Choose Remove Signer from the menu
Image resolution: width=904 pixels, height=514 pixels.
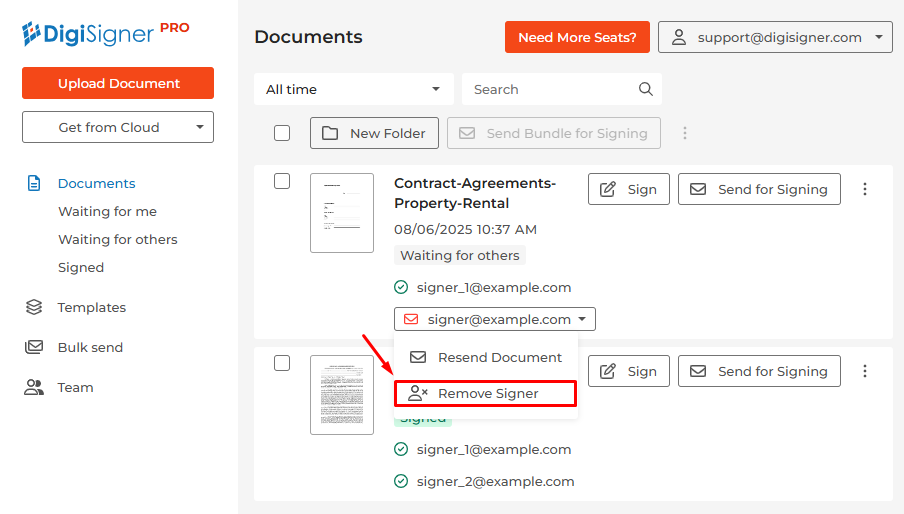(x=486, y=393)
